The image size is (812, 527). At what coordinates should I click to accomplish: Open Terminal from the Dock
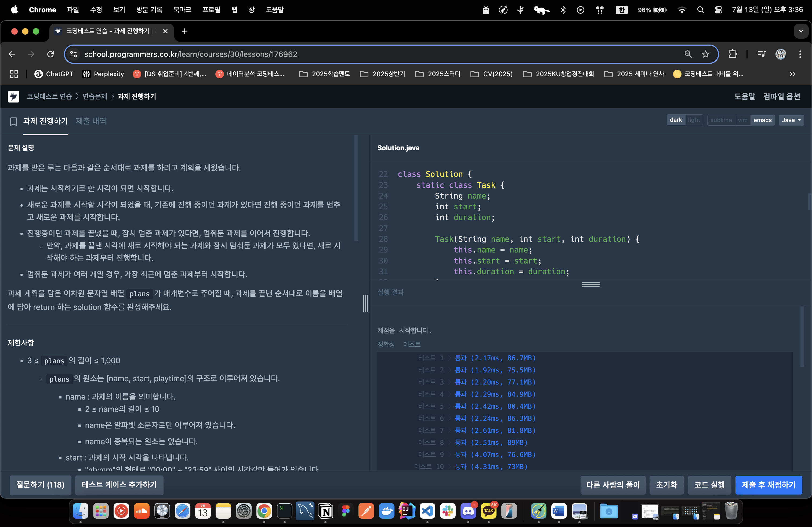point(285,511)
